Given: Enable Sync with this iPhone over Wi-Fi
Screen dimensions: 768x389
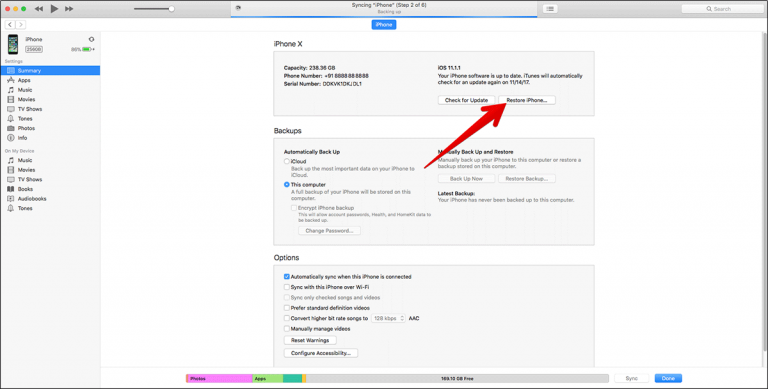Looking at the screenshot, I should (287, 287).
